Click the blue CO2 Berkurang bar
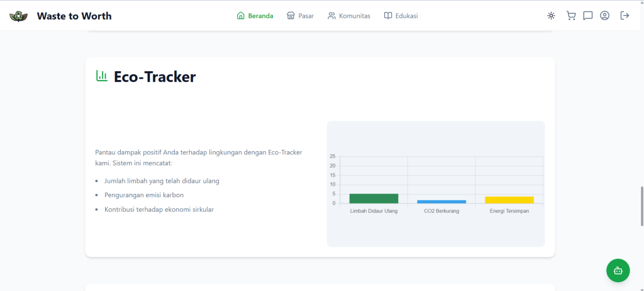 441,202
